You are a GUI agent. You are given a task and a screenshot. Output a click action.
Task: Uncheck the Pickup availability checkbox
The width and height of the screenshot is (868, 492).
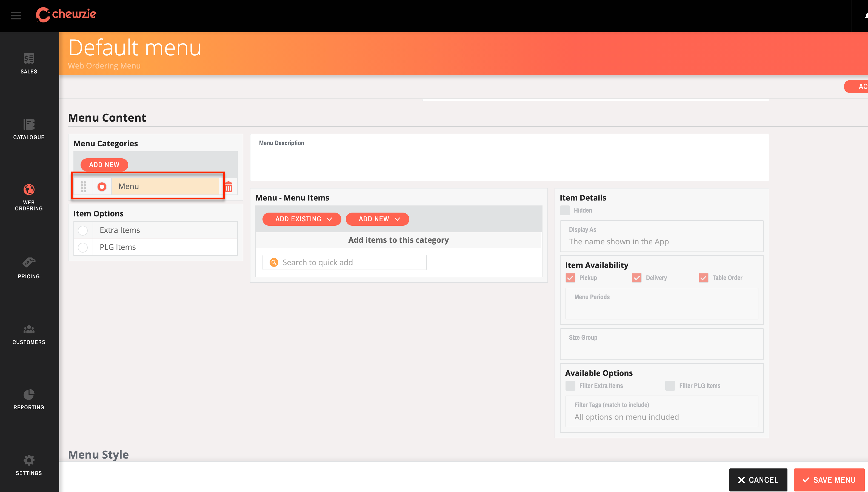[570, 278]
